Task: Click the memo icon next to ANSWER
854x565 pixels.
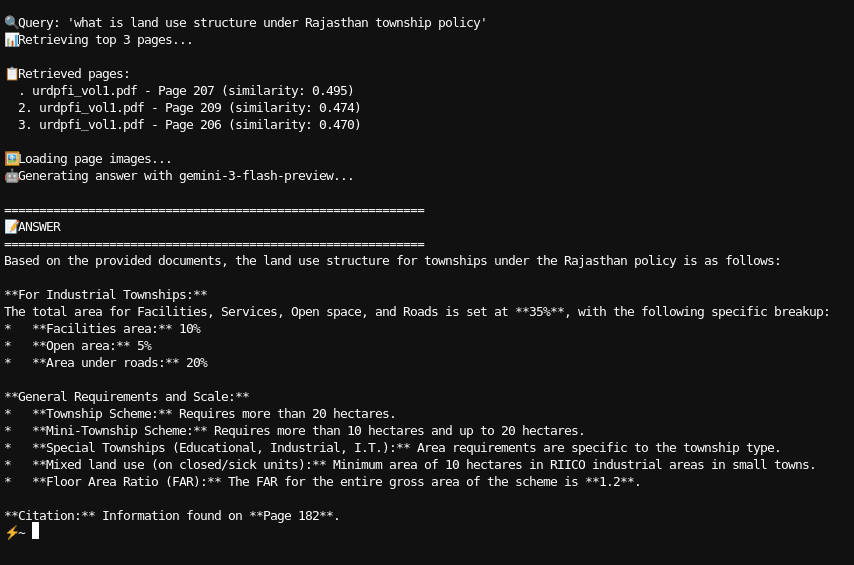Action: [11, 227]
